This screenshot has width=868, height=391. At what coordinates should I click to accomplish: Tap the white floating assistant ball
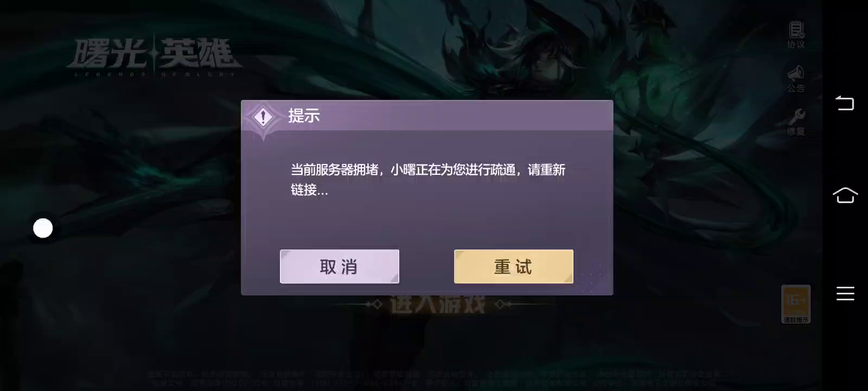coord(43,228)
